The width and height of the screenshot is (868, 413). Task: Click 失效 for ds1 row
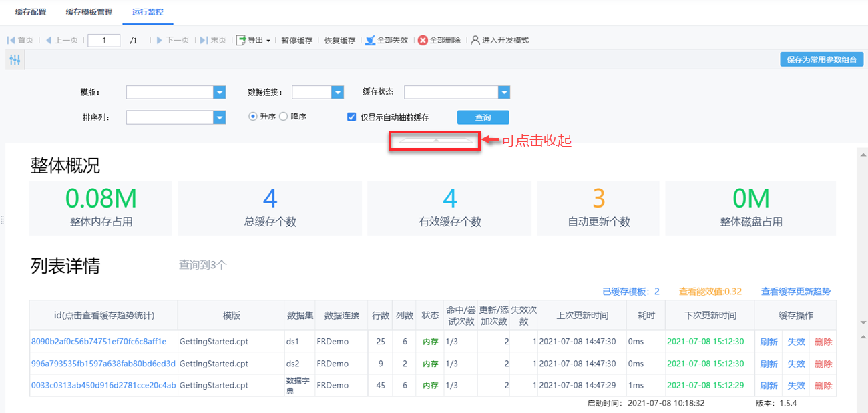tap(796, 342)
